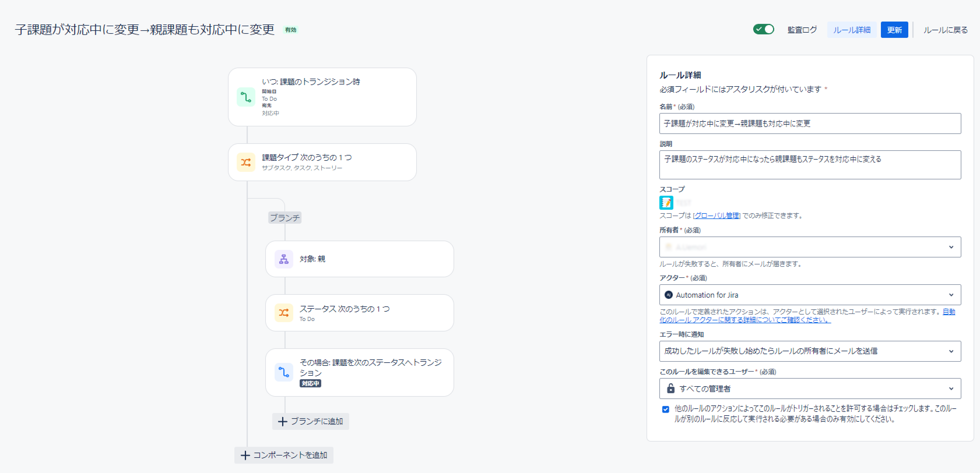Click the ルールに戻る link
980x473 pixels.
[945, 30]
